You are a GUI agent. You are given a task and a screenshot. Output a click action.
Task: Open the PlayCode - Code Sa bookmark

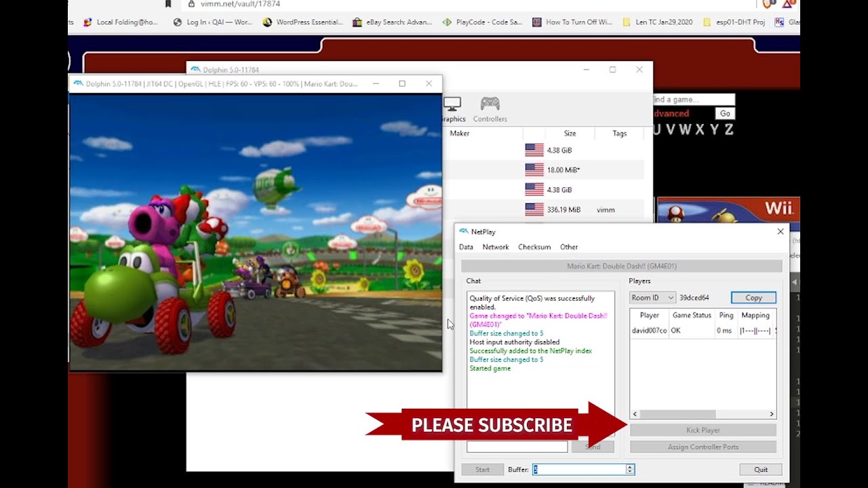(x=482, y=22)
